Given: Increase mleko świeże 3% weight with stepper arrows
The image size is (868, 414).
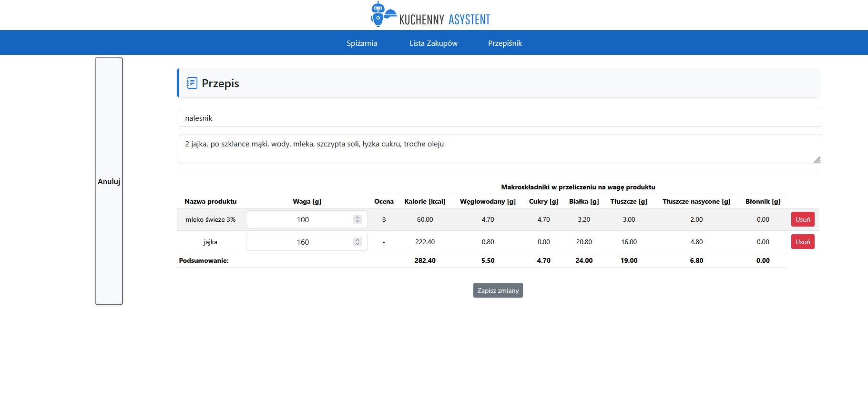Looking at the screenshot, I should (x=357, y=217).
